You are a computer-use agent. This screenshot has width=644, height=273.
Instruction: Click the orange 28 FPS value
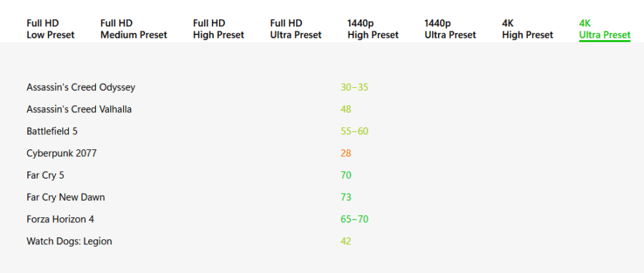pyautogui.click(x=346, y=154)
